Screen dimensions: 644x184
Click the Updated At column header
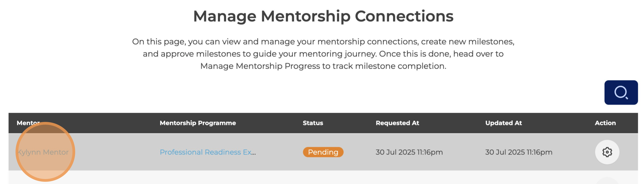pyautogui.click(x=503, y=123)
